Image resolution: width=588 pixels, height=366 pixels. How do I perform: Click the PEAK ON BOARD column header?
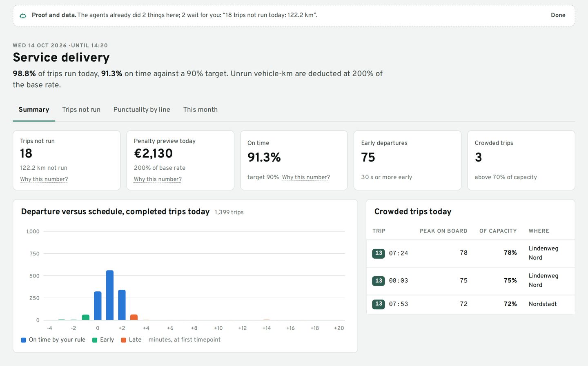coord(443,231)
